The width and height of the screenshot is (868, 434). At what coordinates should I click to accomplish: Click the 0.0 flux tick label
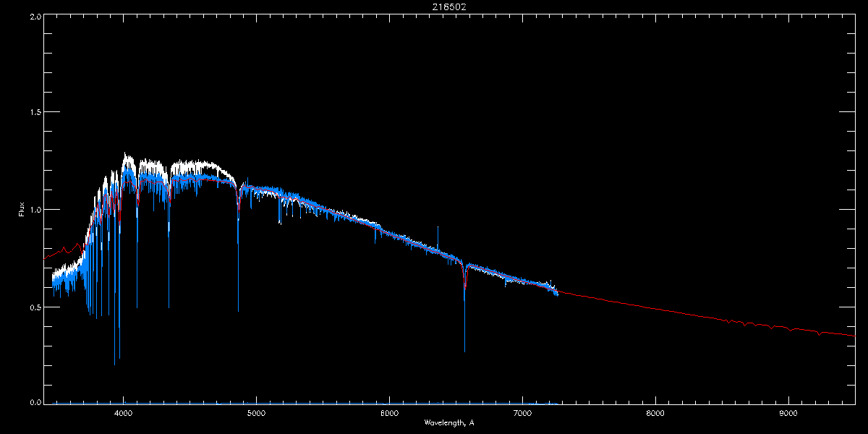tap(35, 401)
